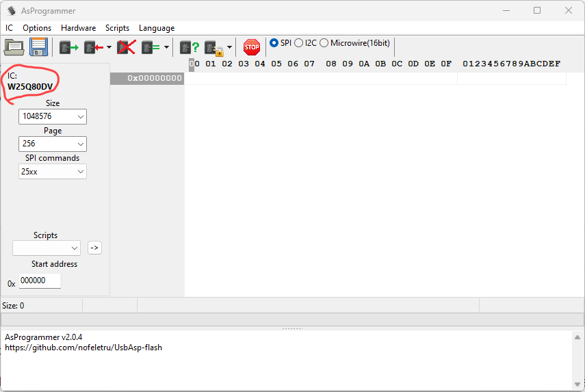Read the IC with the green arrow chip icon
The image size is (585, 392).
69,47
